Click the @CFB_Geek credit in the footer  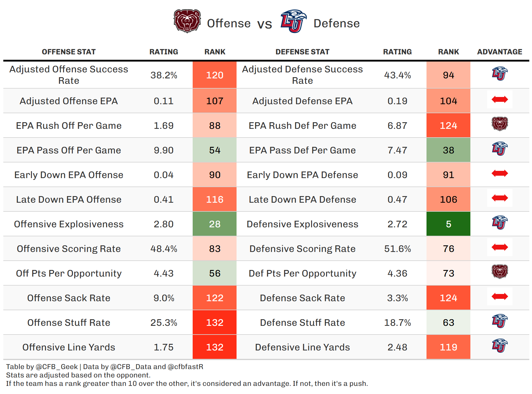point(57,367)
